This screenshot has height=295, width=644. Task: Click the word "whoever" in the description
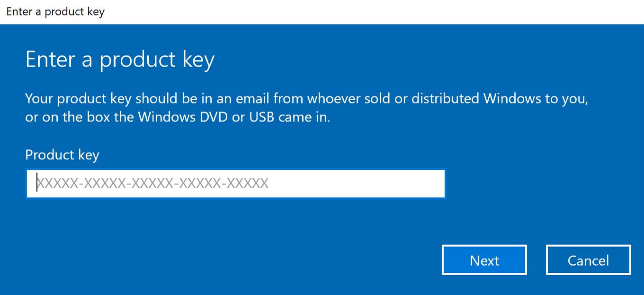tap(332, 99)
